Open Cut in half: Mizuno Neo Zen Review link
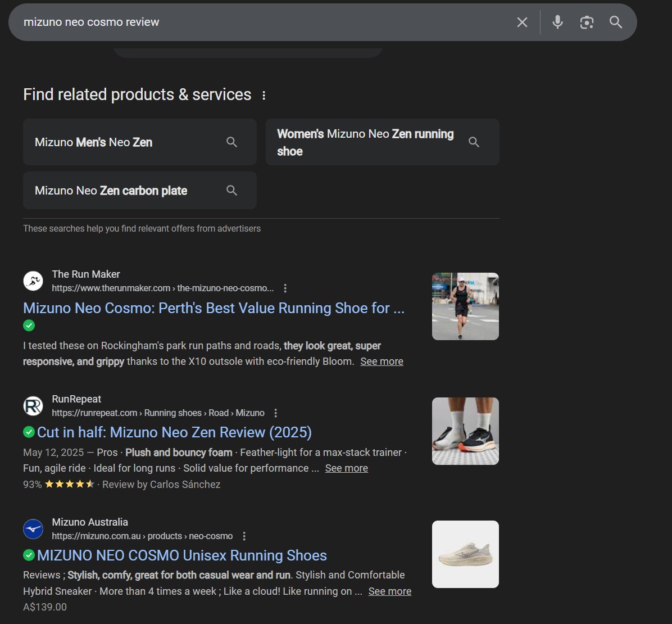The image size is (672, 624). coord(174,432)
